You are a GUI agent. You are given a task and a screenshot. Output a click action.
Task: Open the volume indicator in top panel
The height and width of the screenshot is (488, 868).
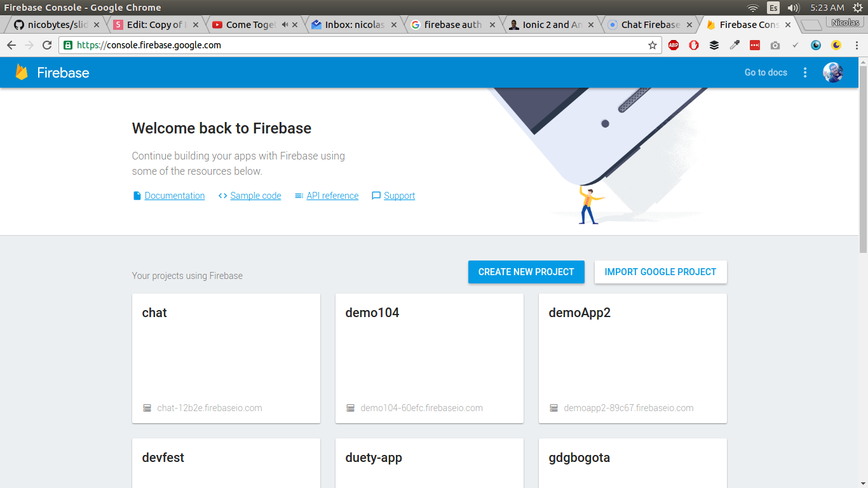coord(793,8)
